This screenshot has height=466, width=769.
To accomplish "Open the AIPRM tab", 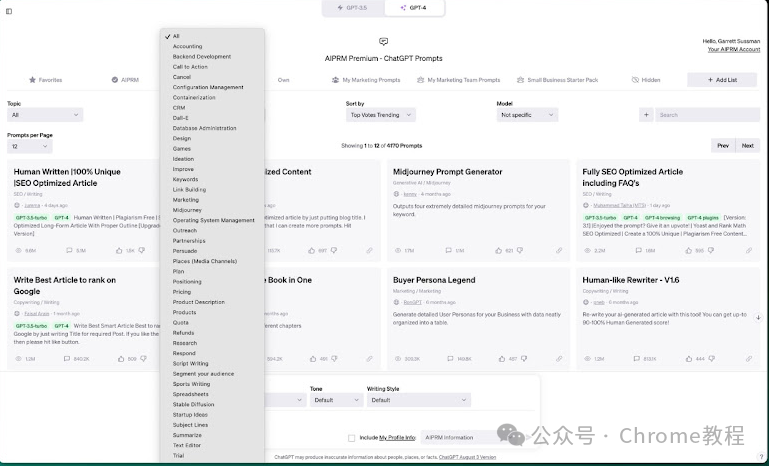I will point(125,79).
